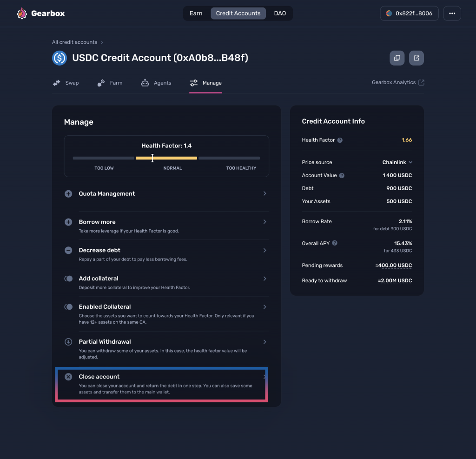
Task: Go back to All credit accounts
Action: (75, 42)
